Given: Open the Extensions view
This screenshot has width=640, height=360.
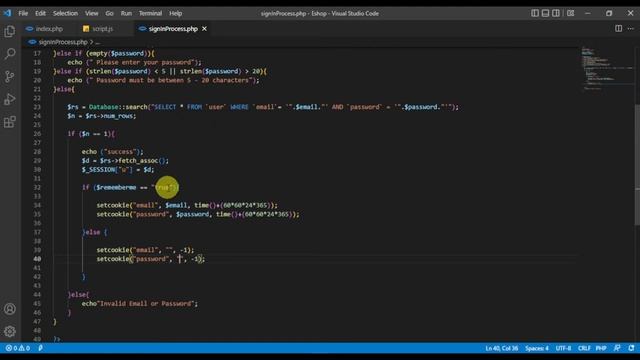Looking at the screenshot, I should tap(10, 122).
